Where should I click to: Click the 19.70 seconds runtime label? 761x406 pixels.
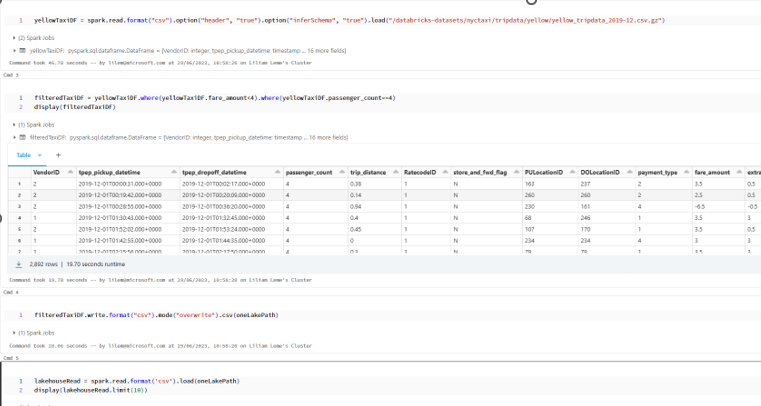96,264
